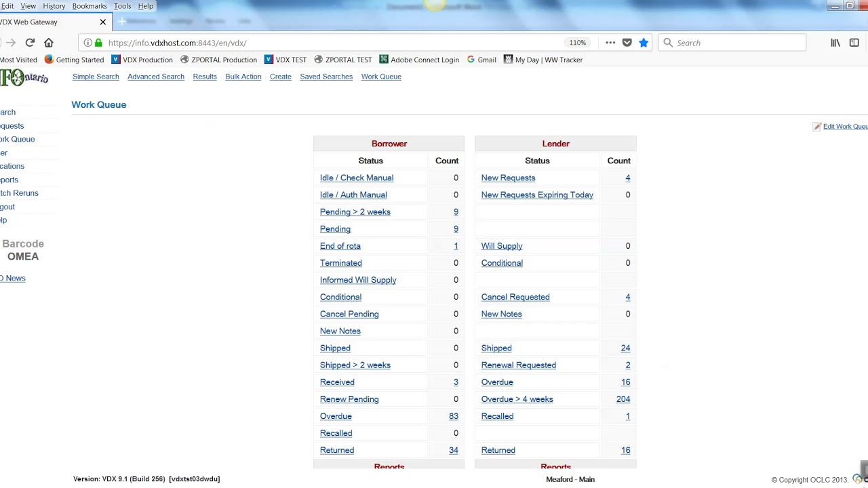Click Borrower Returned count 34
This screenshot has width=868, height=488.
tap(454, 450)
